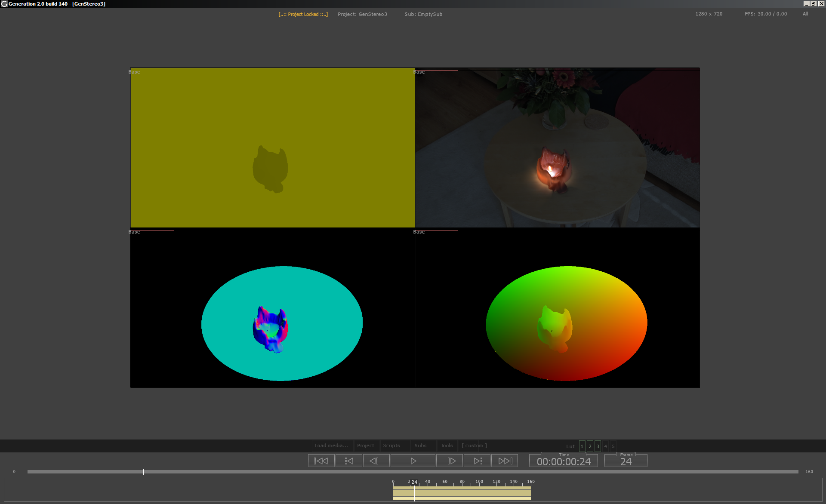Click the playback position slider handle
826x504 pixels.
[143, 472]
